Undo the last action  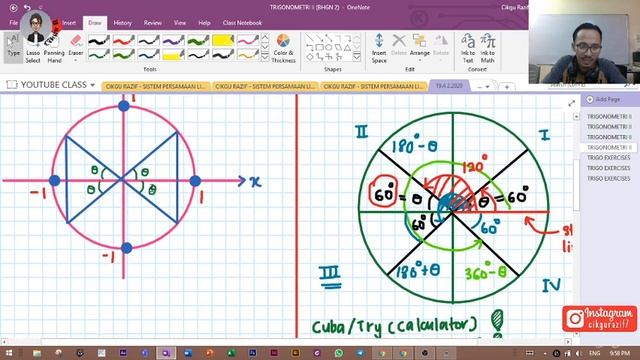click(27, 7)
